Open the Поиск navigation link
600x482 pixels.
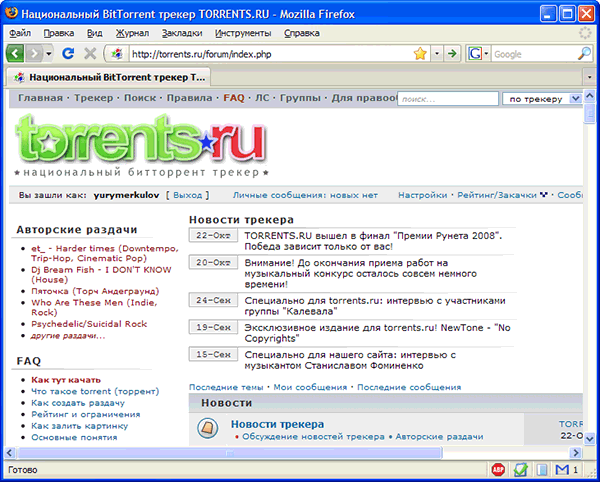pos(140,98)
